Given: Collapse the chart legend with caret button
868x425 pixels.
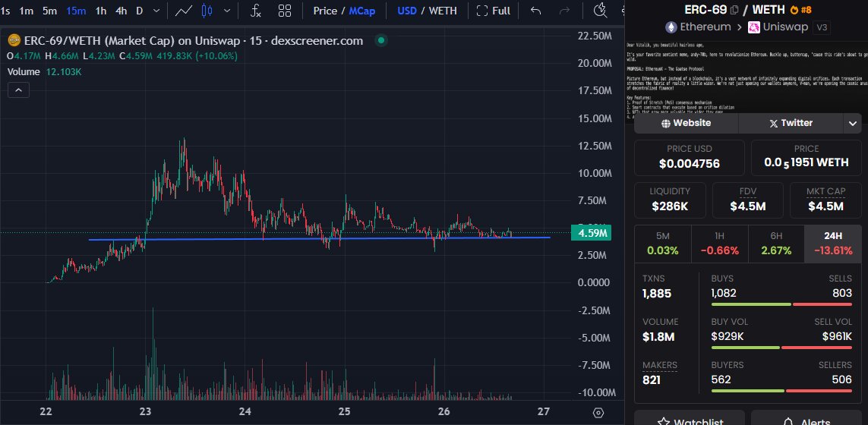Looking at the screenshot, I should point(18,90).
